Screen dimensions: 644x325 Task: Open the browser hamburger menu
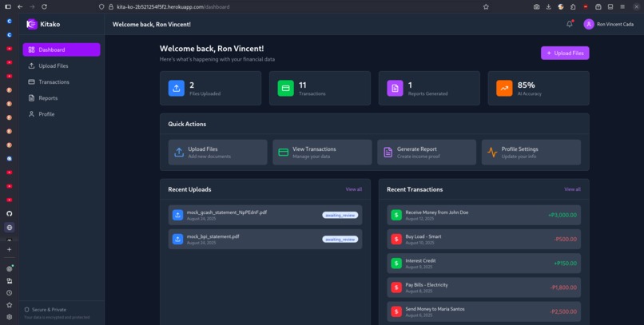click(622, 6)
